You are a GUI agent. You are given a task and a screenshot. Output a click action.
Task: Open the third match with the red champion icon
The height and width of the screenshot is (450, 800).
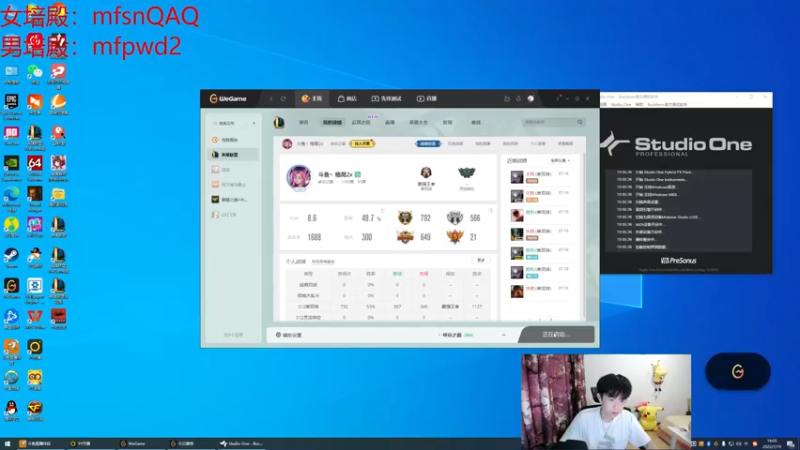click(x=540, y=215)
